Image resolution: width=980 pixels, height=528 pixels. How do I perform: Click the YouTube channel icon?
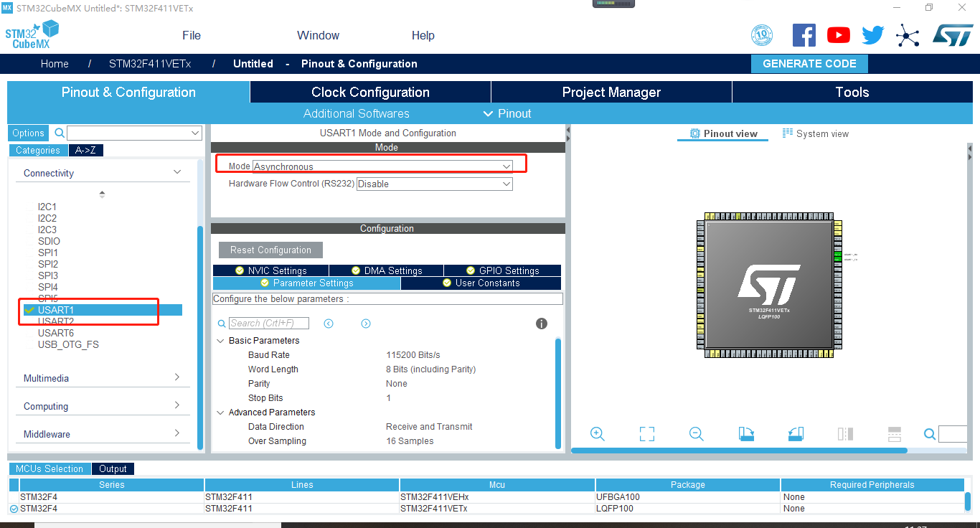coord(838,34)
